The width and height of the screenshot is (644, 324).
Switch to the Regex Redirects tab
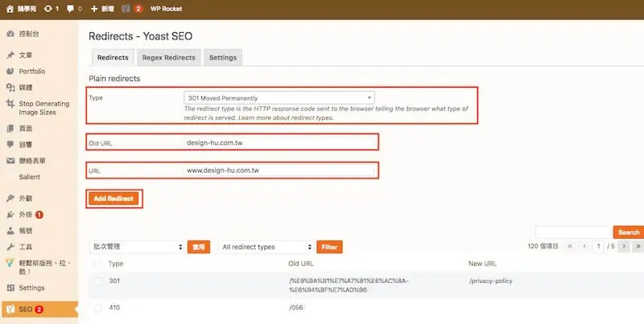169,57
